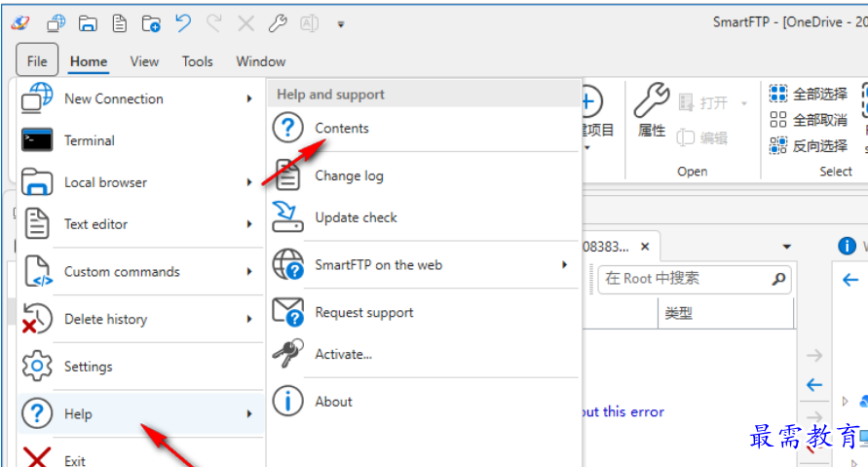Select Activate... entry
Image resolution: width=868 pixels, height=467 pixels.
[x=424, y=354]
